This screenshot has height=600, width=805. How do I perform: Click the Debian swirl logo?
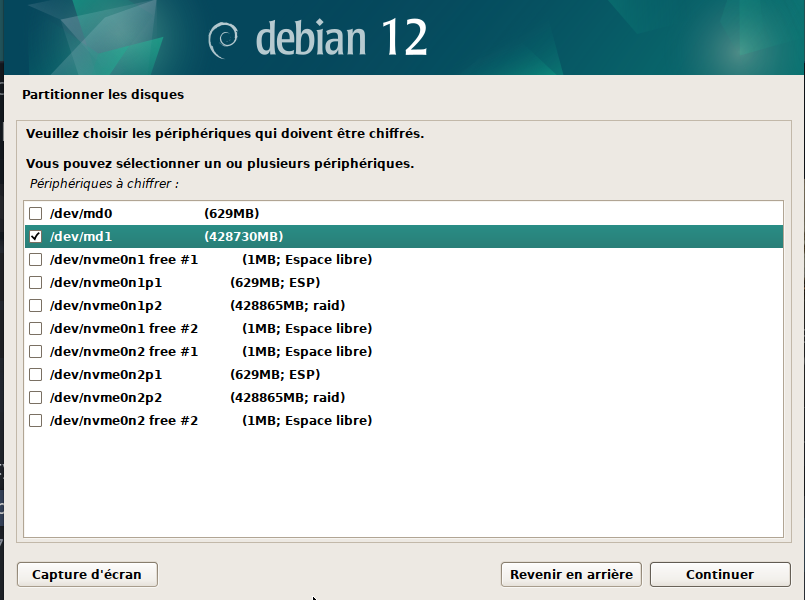(223, 41)
